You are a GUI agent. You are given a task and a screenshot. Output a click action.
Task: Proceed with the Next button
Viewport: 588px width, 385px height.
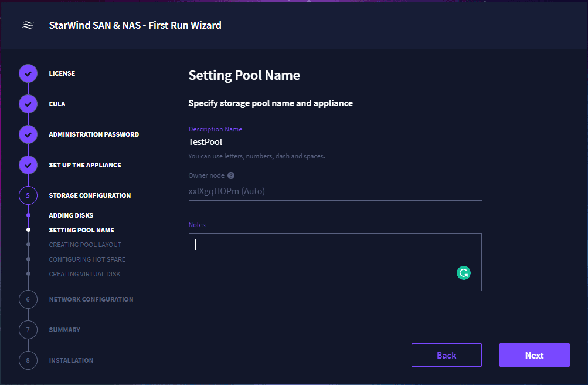534,355
